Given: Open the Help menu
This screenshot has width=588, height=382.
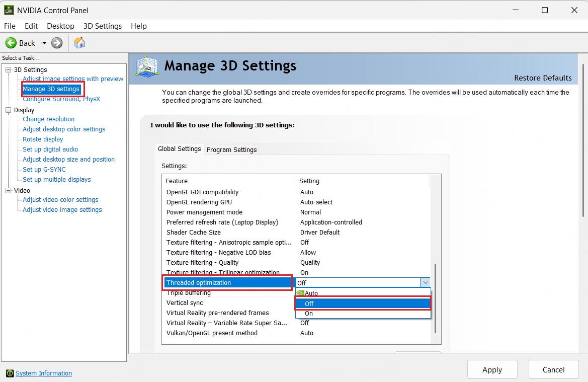Looking at the screenshot, I should point(139,26).
